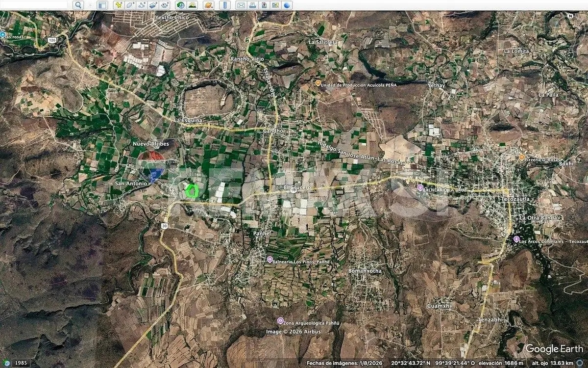Add a polygon from the toolbar
The height and width of the screenshot is (368, 588).
(x=130, y=5)
